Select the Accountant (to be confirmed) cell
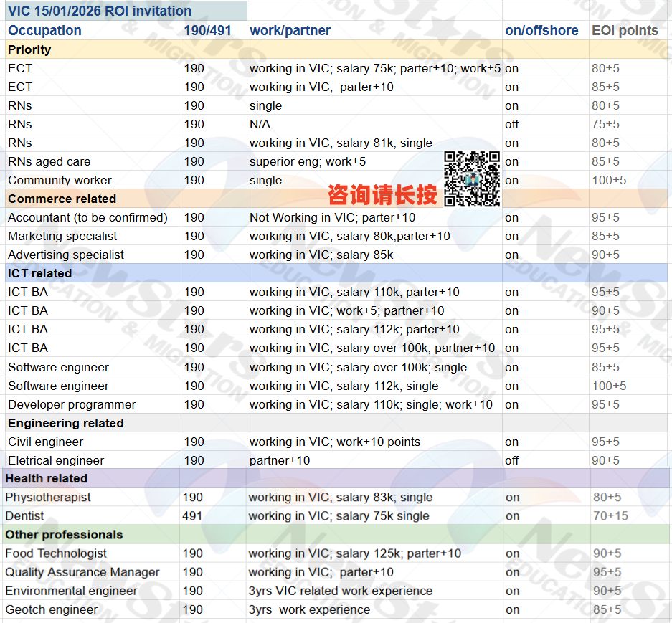The width and height of the screenshot is (672, 623). pyautogui.click(x=87, y=217)
